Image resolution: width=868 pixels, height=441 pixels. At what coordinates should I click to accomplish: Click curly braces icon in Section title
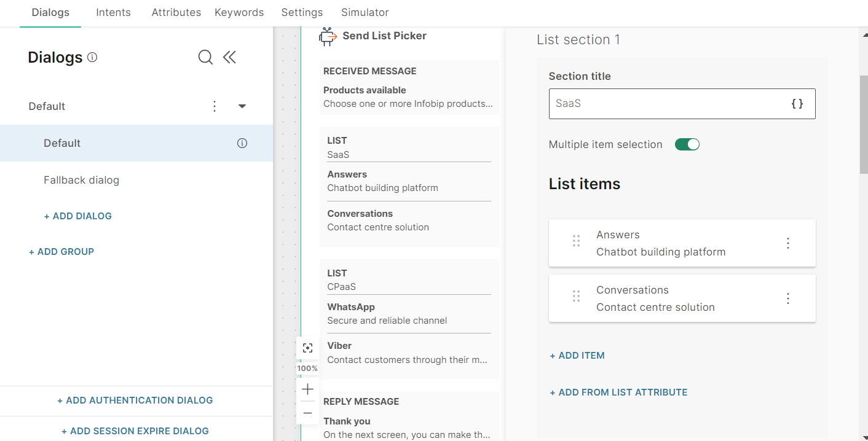pyautogui.click(x=797, y=104)
